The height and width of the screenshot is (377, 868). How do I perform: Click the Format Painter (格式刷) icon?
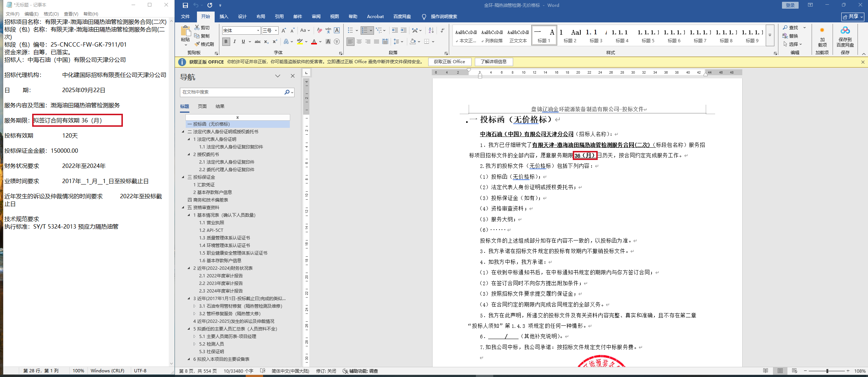point(197,44)
